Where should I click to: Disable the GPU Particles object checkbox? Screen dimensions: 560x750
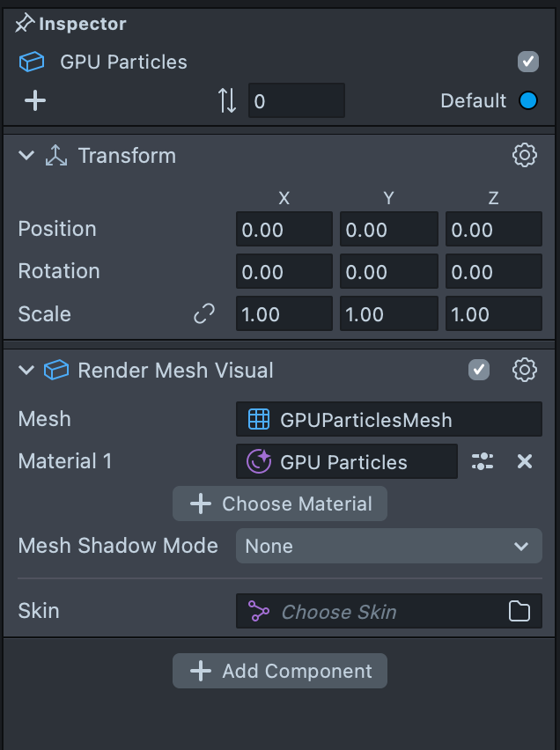(x=527, y=62)
